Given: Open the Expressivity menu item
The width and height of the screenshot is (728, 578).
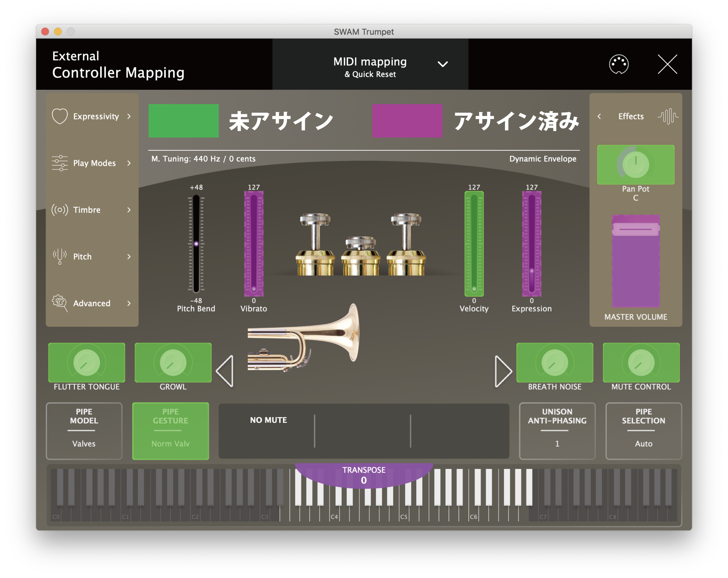Looking at the screenshot, I should (92, 116).
